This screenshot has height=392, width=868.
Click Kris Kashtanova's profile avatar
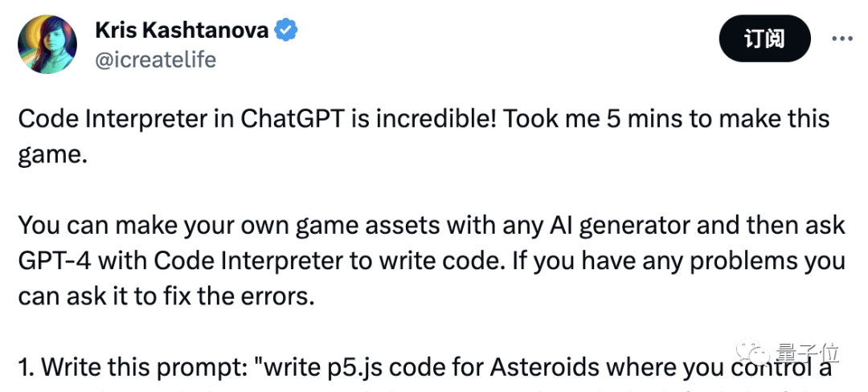[47, 45]
